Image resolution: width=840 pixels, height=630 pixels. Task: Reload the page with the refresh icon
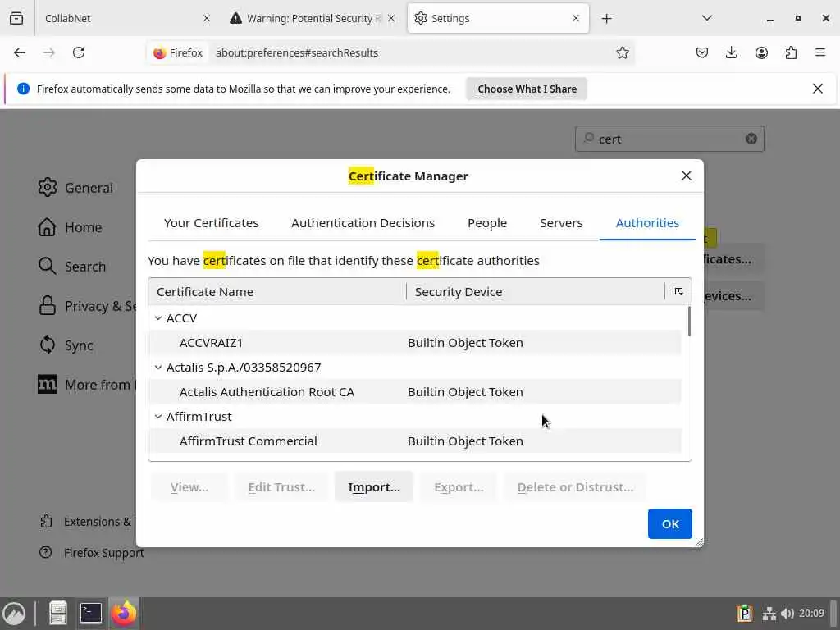pos(79,52)
